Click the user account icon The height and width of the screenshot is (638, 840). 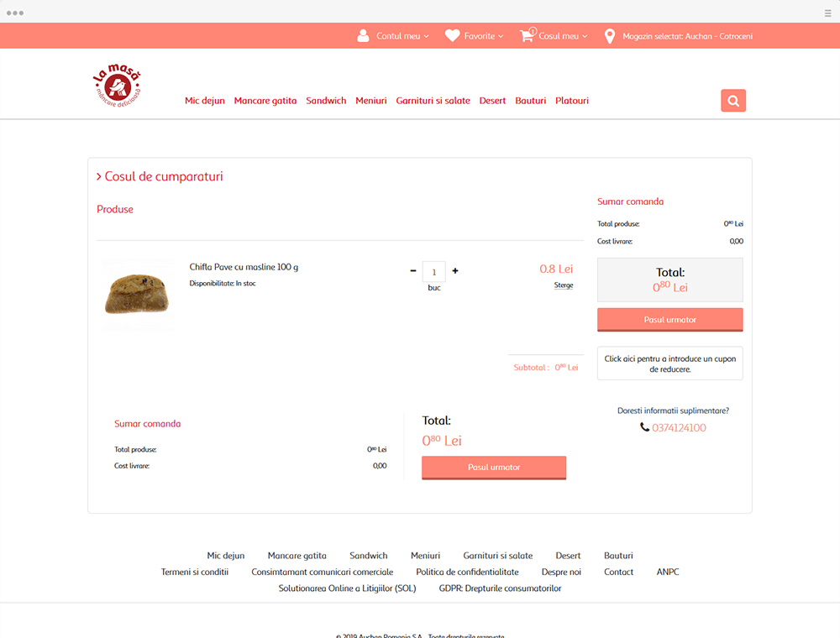click(363, 36)
